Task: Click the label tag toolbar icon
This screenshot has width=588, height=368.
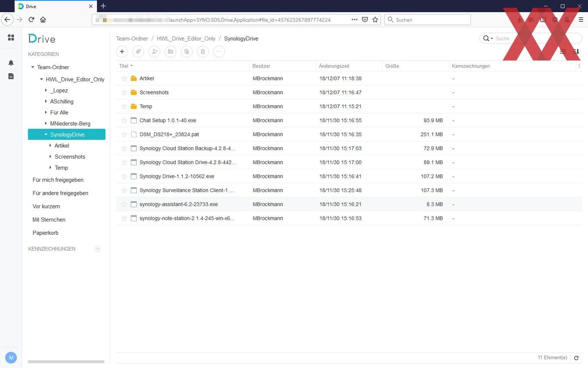Action: 138,52
